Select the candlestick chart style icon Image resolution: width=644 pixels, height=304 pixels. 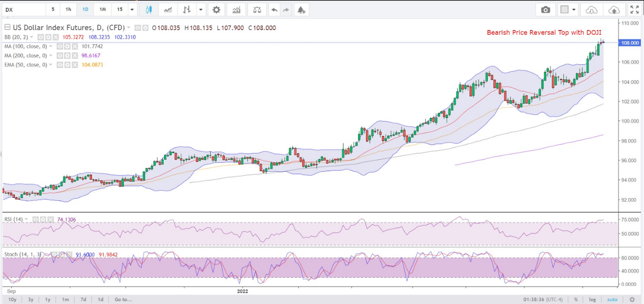(149, 9)
